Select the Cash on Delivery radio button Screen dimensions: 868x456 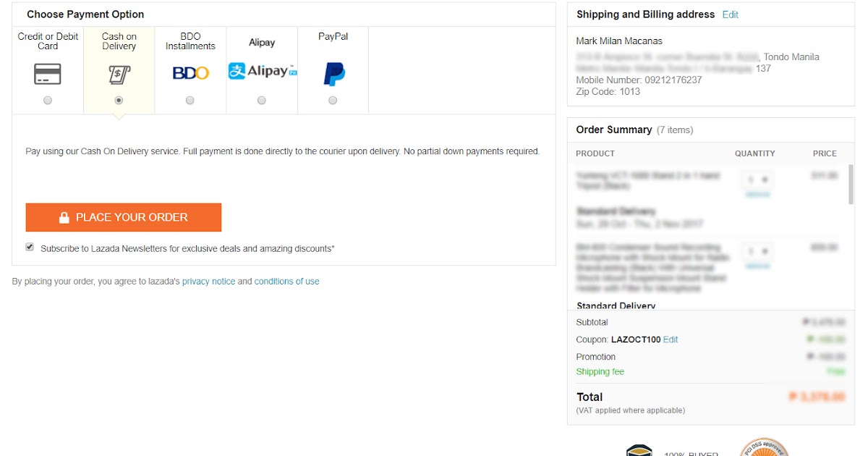click(118, 101)
